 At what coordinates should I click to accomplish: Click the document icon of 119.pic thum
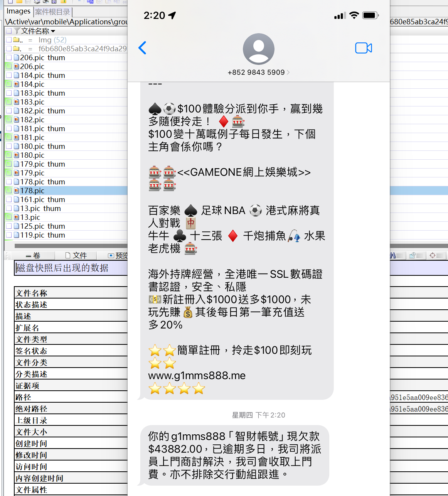(x=17, y=235)
